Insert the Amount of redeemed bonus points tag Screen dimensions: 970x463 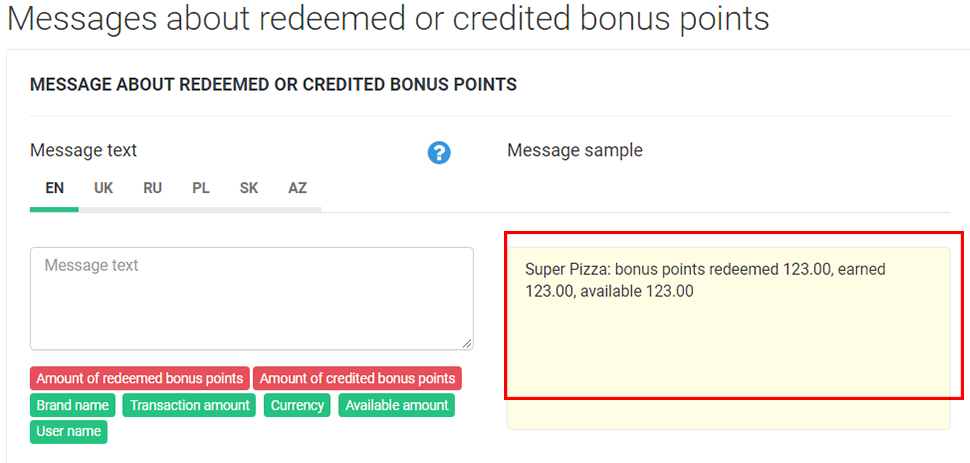[x=140, y=379]
